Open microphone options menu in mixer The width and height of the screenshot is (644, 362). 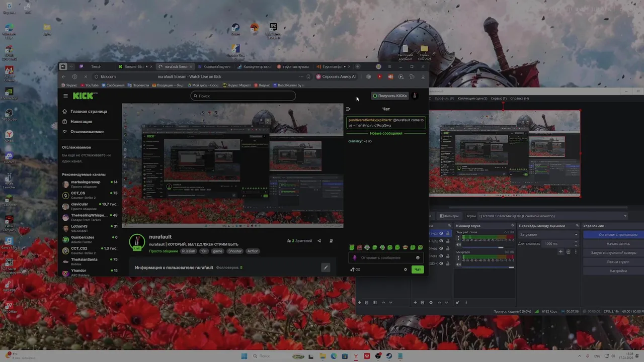pos(458,258)
